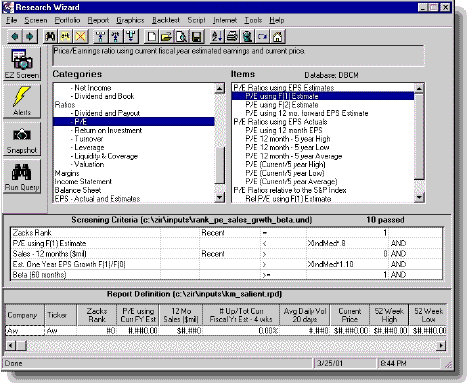Select P/E 12 month - 5 year High

click(288, 139)
